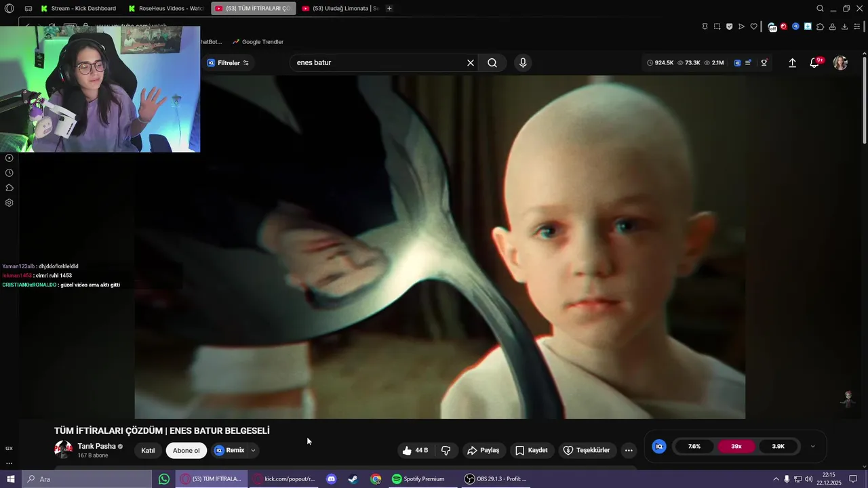Select the 3.9K stat pill
This screenshot has width=868, height=488.
click(x=778, y=447)
